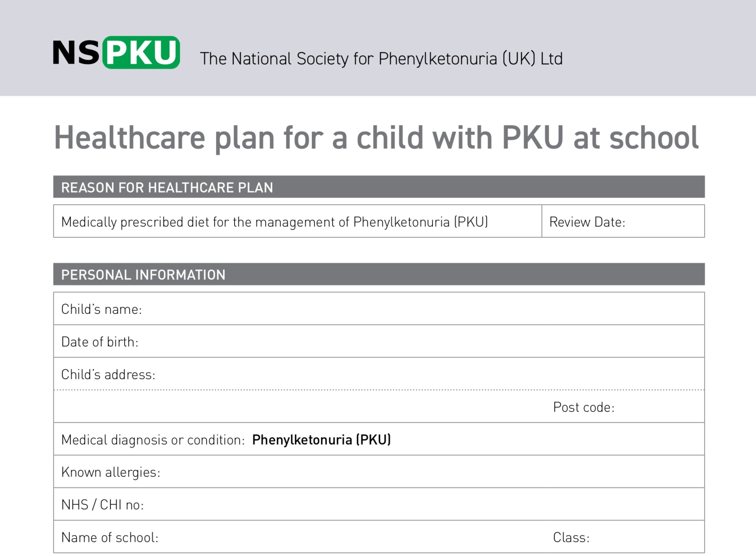The height and width of the screenshot is (556, 756).
Task: Click the black NS letters in the logo
Action: coord(76,53)
